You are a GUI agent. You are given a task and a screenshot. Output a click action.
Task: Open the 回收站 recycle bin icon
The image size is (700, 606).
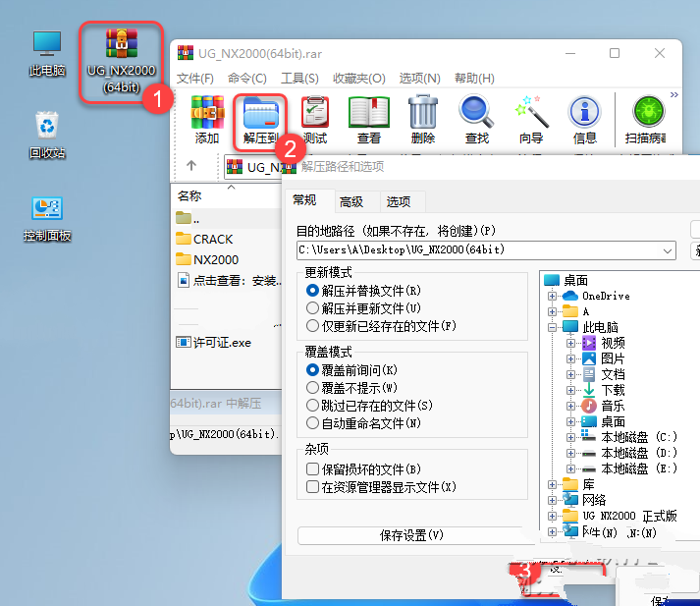pos(47,135)
